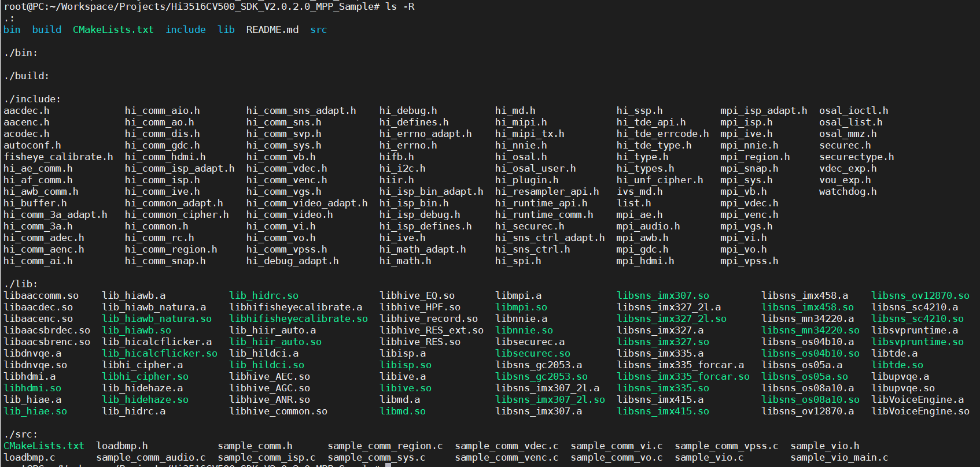
Task: Click on 'libhive_common.so' entry
Action: (x=278, y=411)
